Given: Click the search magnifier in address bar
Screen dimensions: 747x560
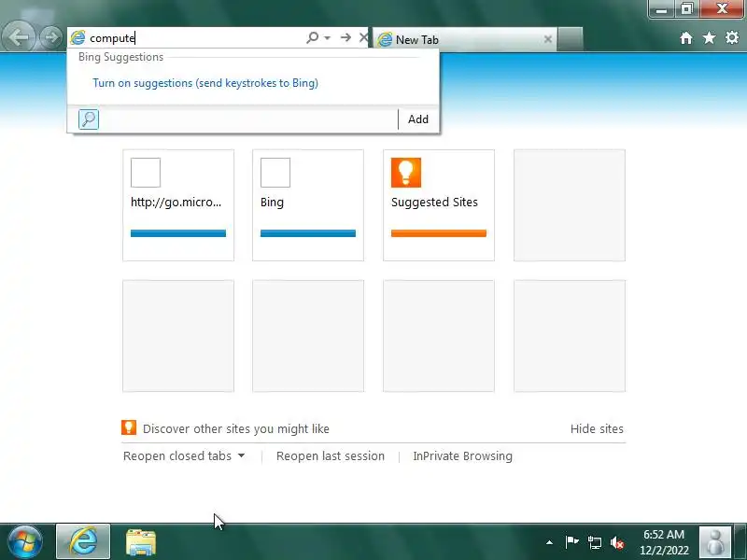Looking at the screenshot, I should (313, 37).
